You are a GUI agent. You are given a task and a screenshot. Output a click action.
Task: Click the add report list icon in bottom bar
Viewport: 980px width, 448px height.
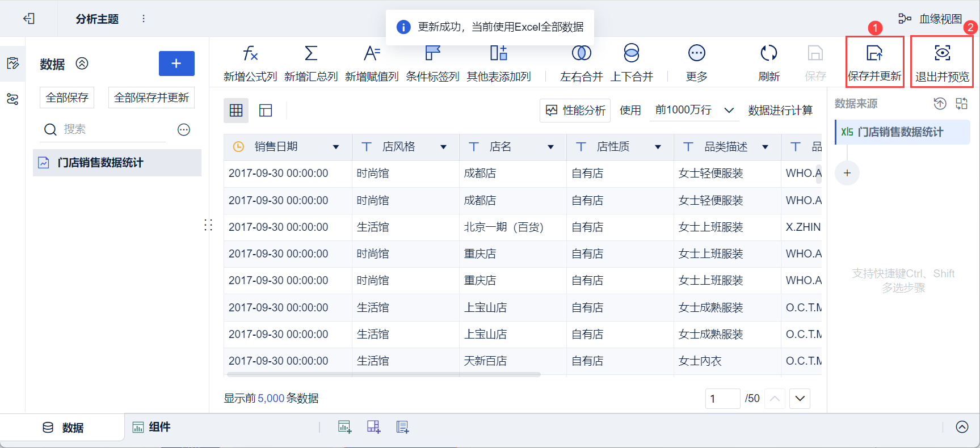tap(402, 427)
